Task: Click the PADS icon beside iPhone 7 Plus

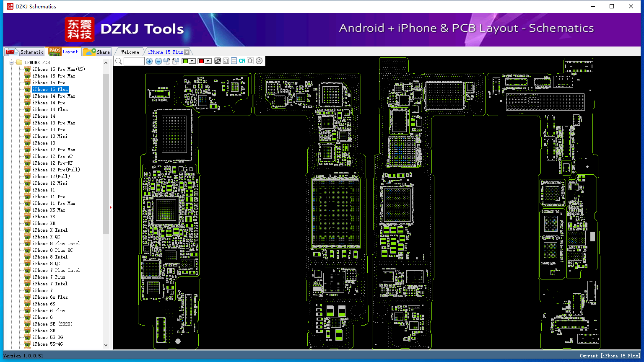Action: pyautogui.click(x=27, y=277)
